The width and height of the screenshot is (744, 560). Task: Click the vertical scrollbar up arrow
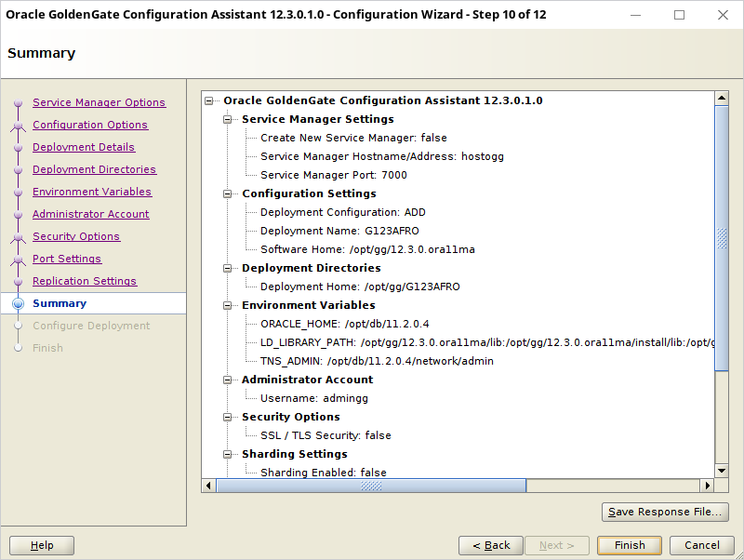pos(722,99)
